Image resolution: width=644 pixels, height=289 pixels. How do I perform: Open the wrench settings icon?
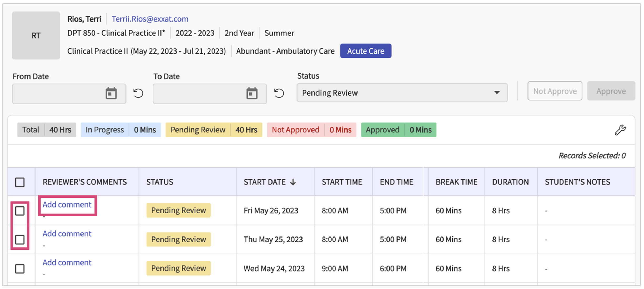[620, 130]
